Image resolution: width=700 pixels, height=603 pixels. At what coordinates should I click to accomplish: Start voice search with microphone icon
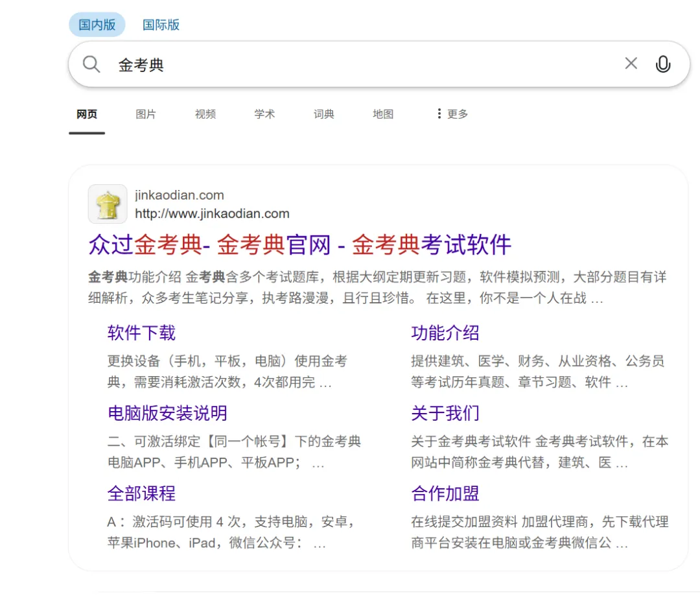tap(663, 64)
